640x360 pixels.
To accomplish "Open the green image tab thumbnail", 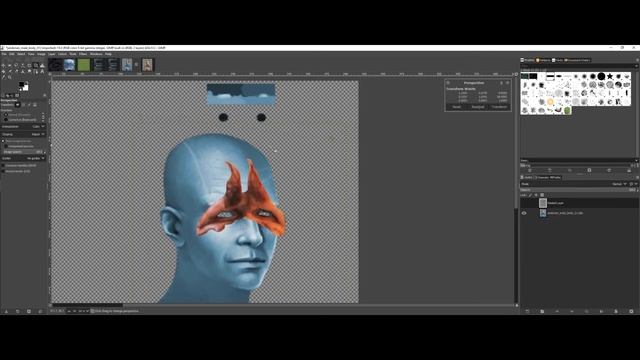I will [x=84, y=65].
